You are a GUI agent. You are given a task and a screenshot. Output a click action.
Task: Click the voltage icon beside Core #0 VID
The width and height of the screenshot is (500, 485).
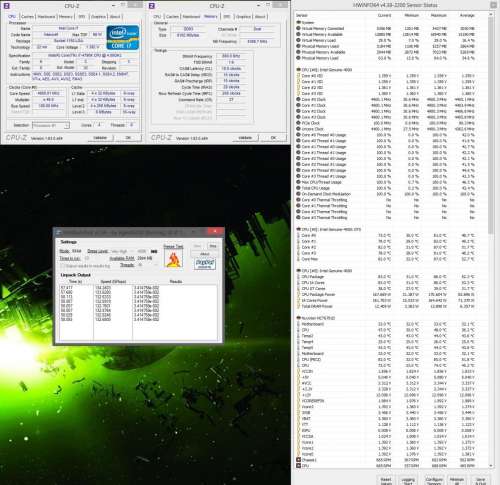[298, 76]
